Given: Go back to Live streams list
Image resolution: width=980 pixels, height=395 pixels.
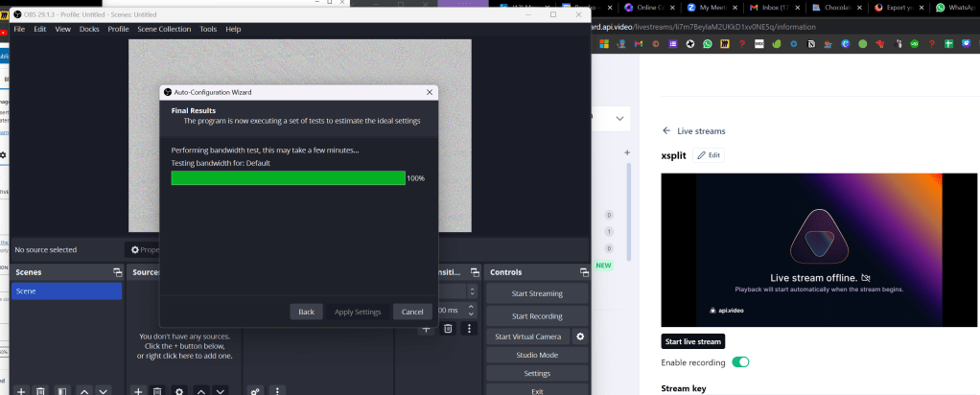Looking at the screenshot, I should click(x=693, y=131).
